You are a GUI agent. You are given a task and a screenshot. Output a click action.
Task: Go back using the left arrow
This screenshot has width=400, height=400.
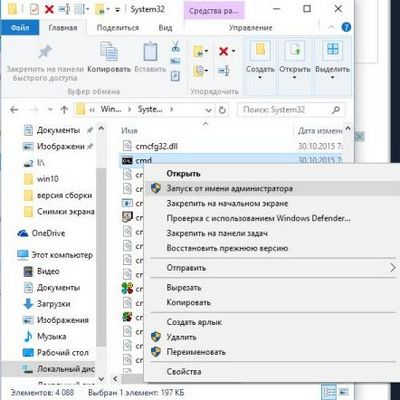(x=14, y=110)
